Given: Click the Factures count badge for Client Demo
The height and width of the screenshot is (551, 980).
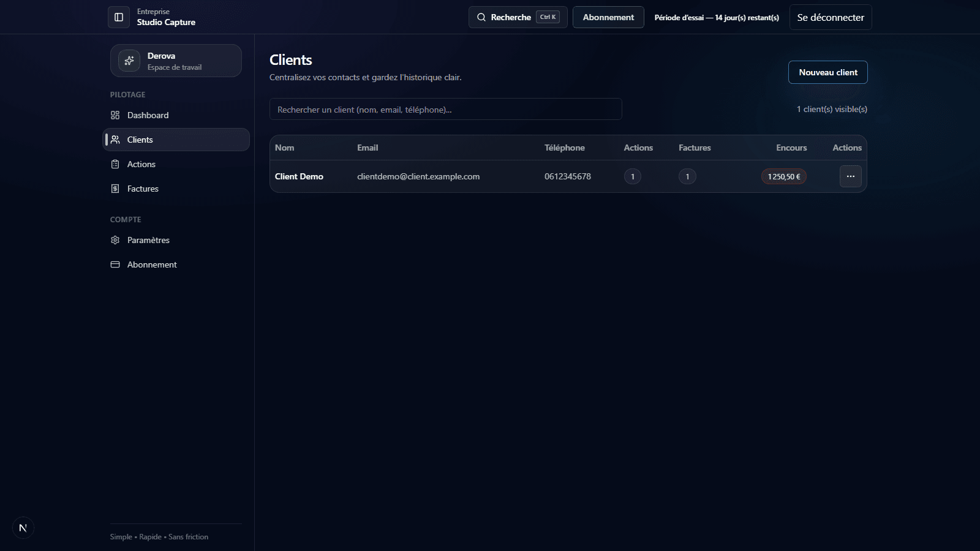Looking at the screenshot, I should (x=687, y=176).
